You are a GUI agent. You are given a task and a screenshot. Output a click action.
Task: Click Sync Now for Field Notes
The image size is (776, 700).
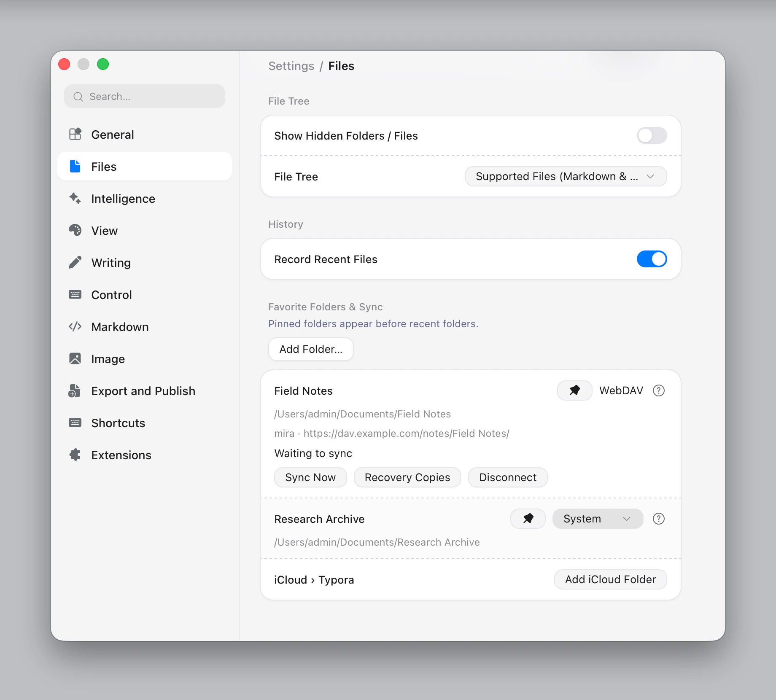click(x=310, y=477)
